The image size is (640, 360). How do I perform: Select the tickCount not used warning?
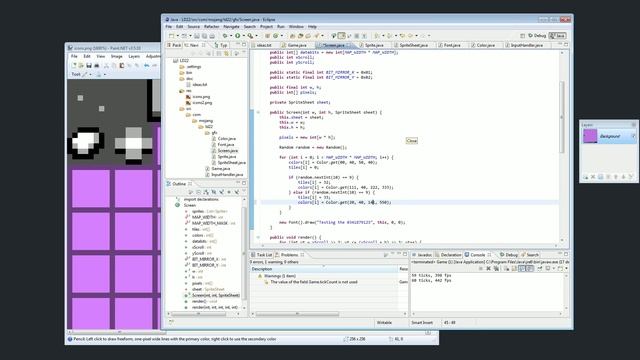(313, 282)
